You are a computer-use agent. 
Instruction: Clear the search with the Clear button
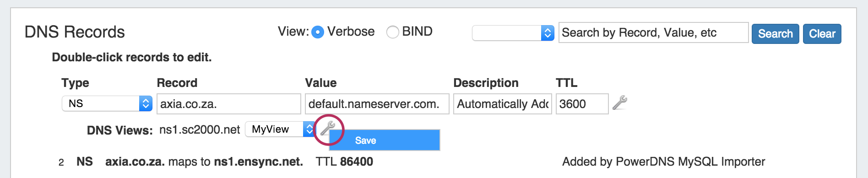(x=822, y=34)
